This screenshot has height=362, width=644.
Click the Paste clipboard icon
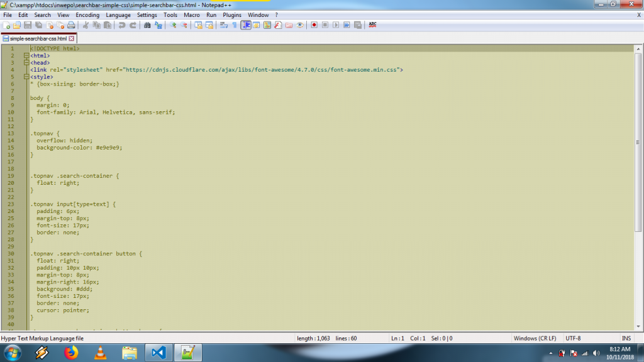pyautogui.click(x=107, y=25)
